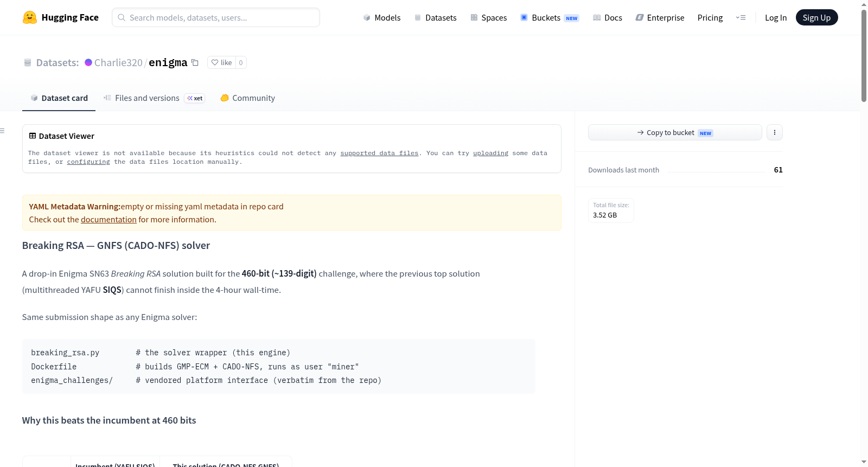Image resolution: width=868 pixels, height=467 pixels.
Task: Click the Datasets icon in navbar
Action: pyautogui.click(x=418, y=17)
